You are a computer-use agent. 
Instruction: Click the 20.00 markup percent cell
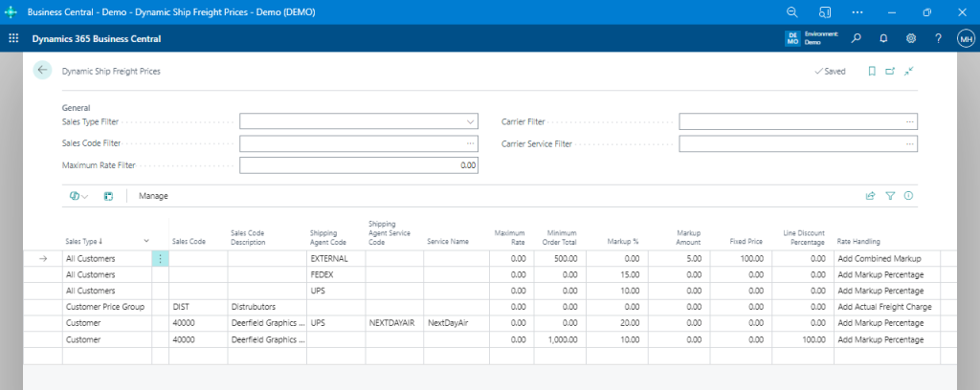[x=616, y=323]
